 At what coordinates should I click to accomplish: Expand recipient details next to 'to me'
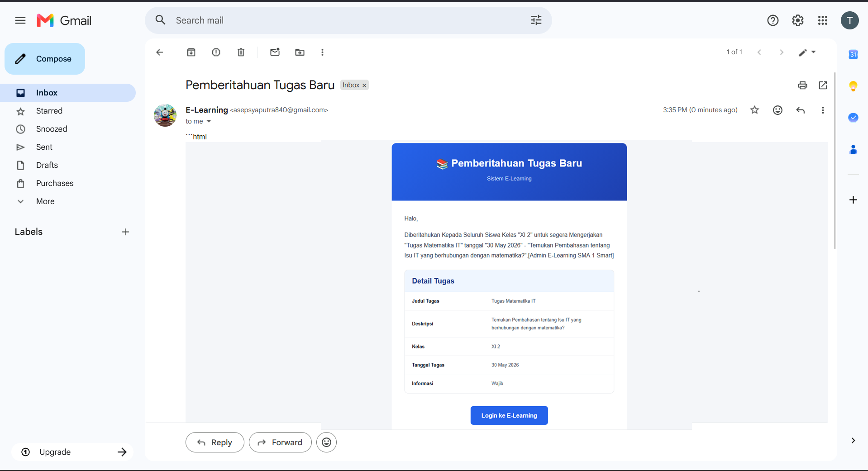[x=209, y=121]
